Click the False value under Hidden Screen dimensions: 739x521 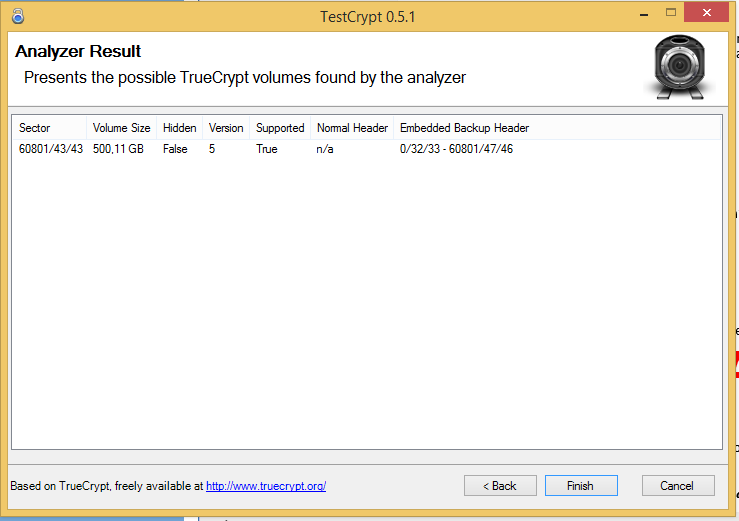point(175,149)
